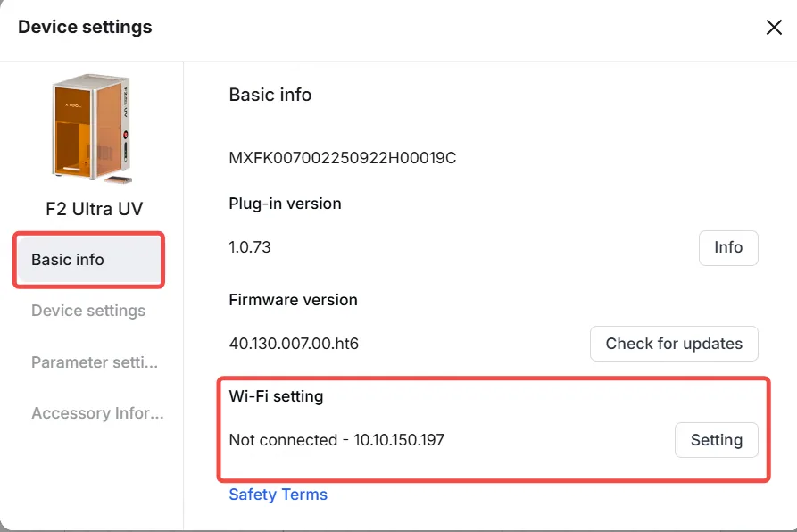
Task: Click the Plug-in version label
Action: pyautogui.click(x=285, y=204)
